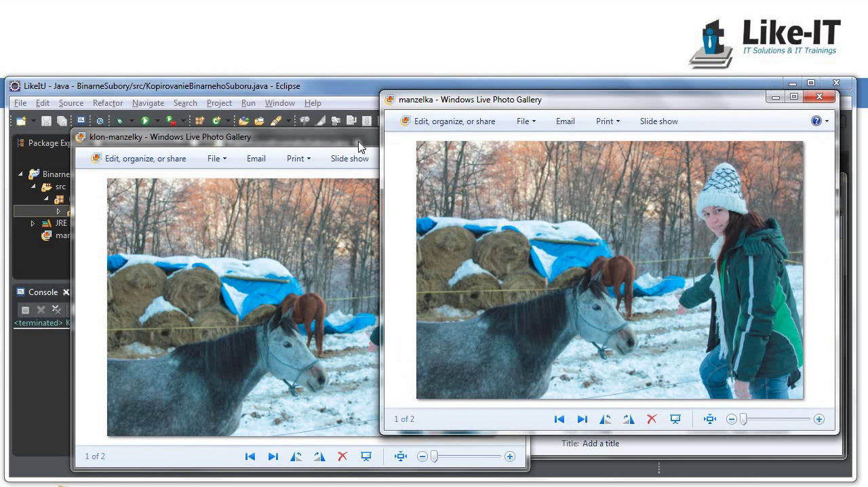This screenshot has height=487, width=868.
Task: Open Eclipse Source menu
Action: coord(71,103)
